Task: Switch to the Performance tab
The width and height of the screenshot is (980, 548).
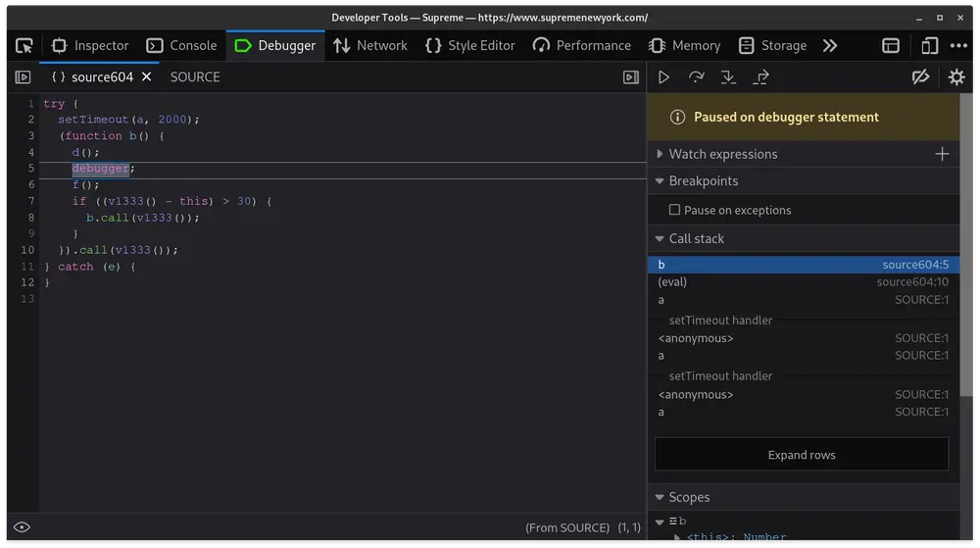Action: click(581, 46)
